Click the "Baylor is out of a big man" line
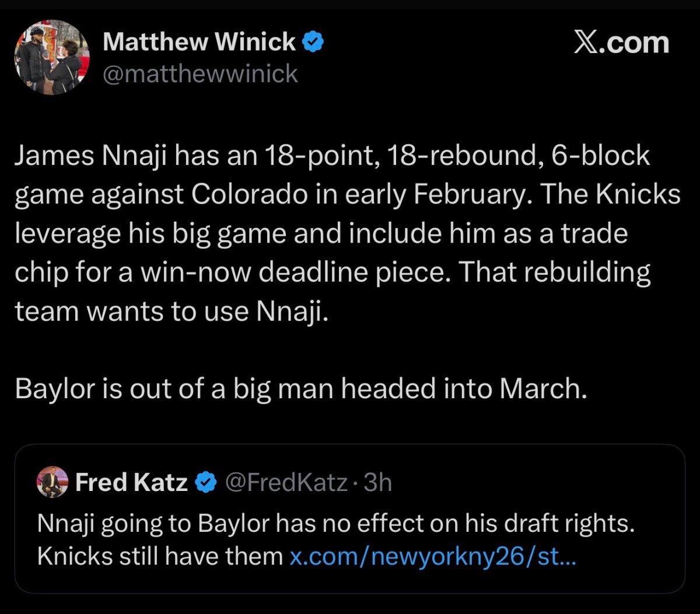 point(175,390)
